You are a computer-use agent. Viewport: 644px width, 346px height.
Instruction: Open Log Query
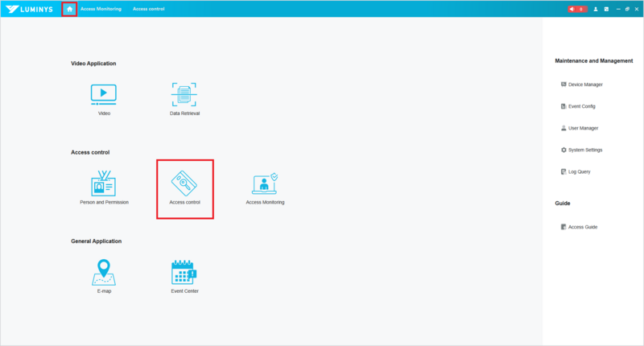point(579,171)
